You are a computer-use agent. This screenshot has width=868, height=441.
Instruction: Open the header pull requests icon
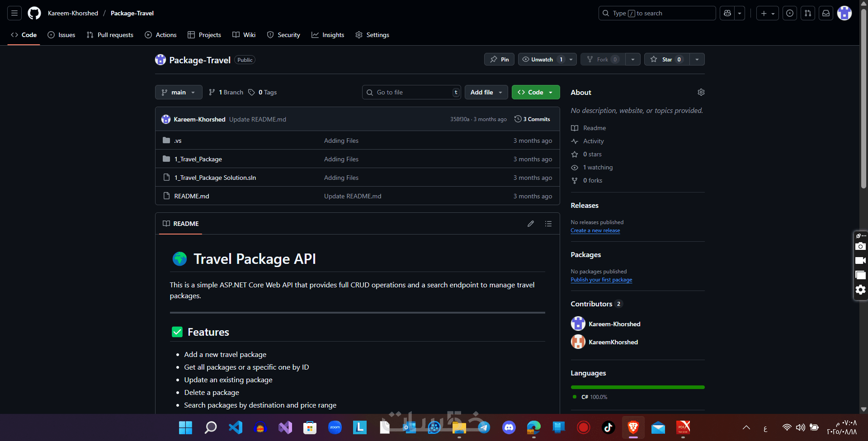(808, 13)
